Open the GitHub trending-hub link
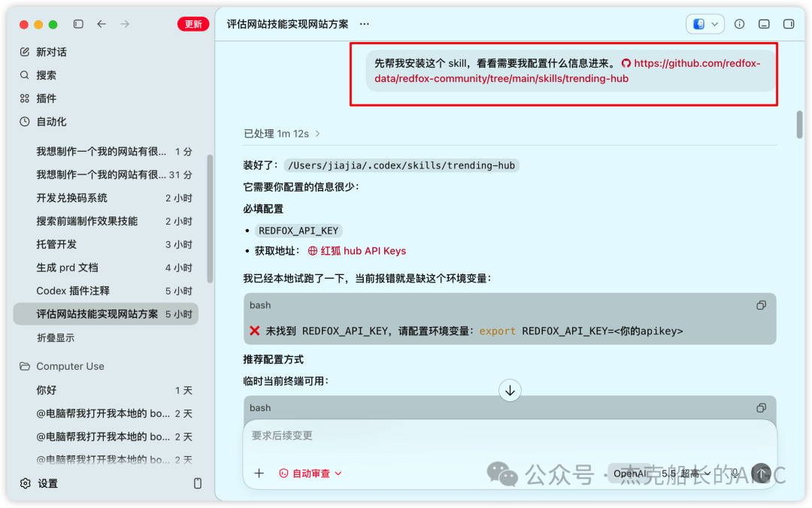Screen dimensions: 812x508 tap(567, 71)
